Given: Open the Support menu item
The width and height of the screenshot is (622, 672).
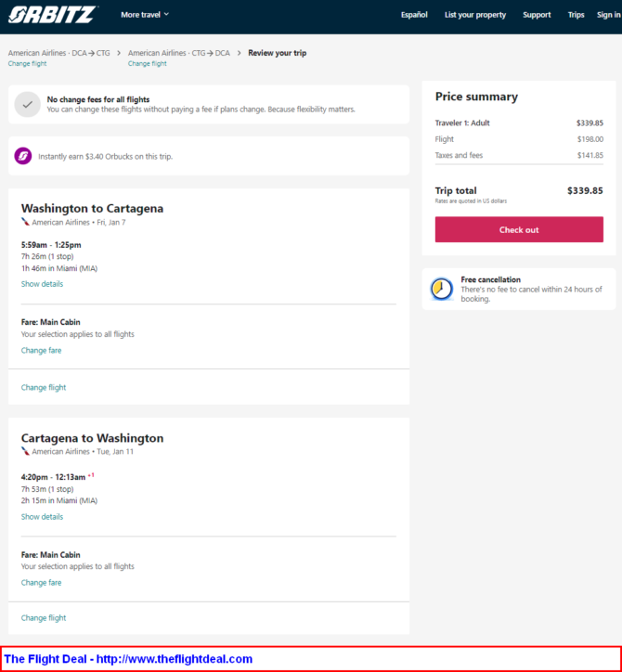Looking at the screenshot, I should [x=537, y=15].
